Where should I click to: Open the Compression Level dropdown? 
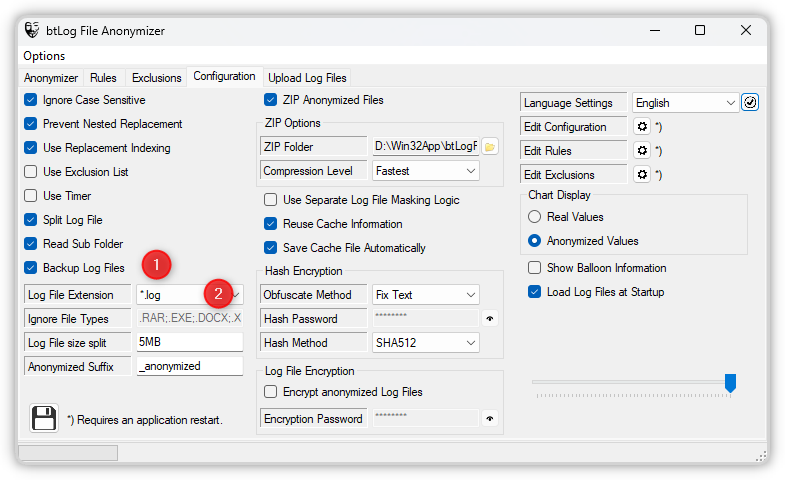coord(425,171)
